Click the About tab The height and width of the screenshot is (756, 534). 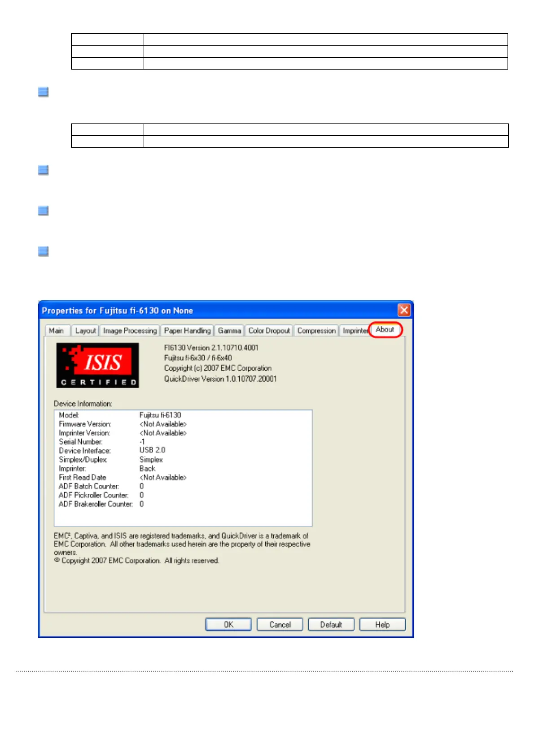tap(385, 330)
